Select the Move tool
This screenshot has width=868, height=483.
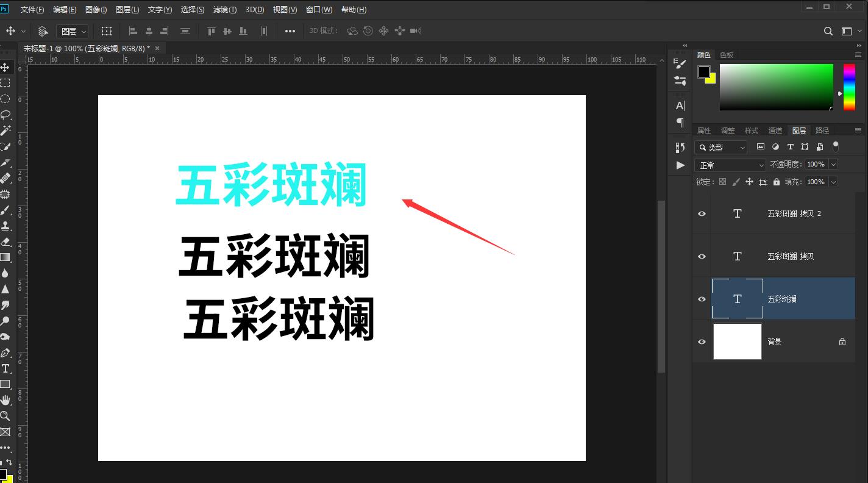click(x=6, y=67)
